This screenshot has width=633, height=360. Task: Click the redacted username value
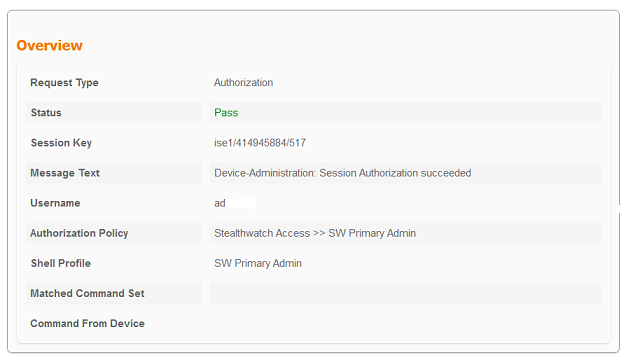(x=235, y=203)
